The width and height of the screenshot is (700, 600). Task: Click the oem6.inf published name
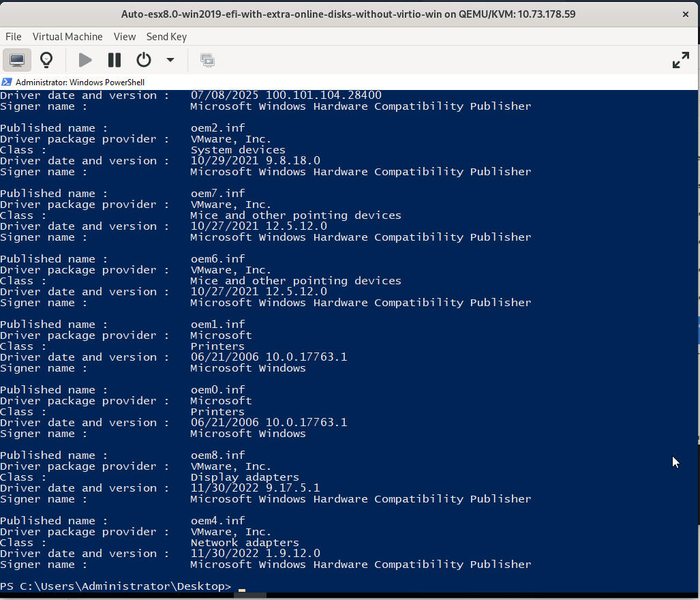pyautogui.click(x=218, y=259)
